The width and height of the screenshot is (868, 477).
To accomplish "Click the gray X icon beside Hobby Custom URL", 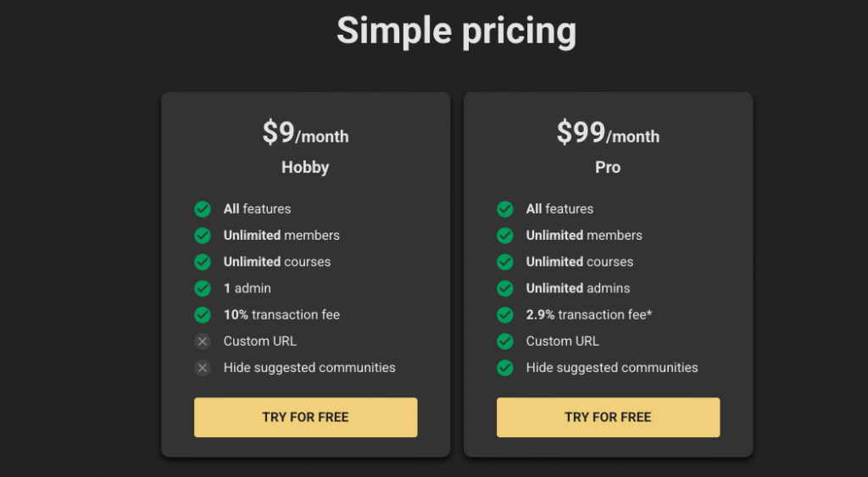I will pos(203,341).
